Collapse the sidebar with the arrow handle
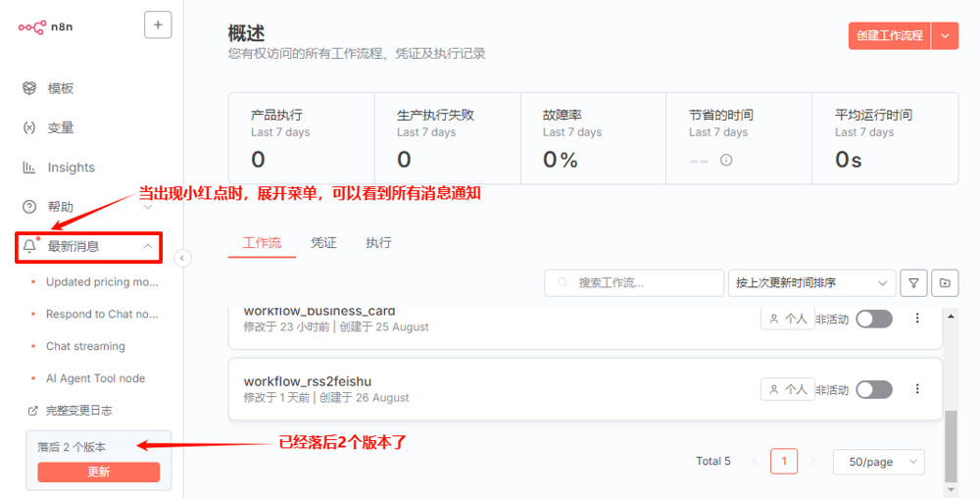 tap(182, 259)
